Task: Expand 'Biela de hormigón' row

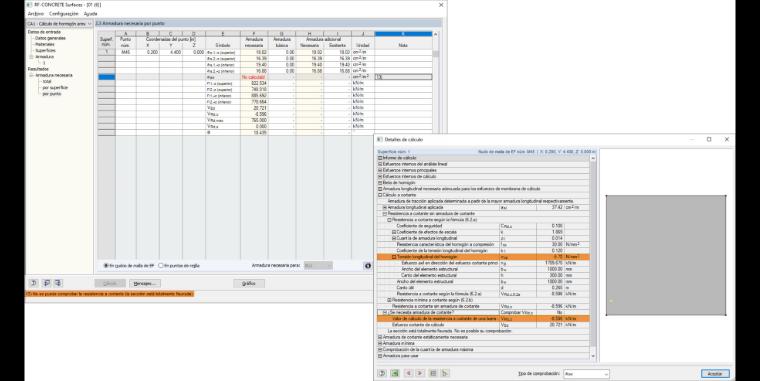Action: (380, 183)
